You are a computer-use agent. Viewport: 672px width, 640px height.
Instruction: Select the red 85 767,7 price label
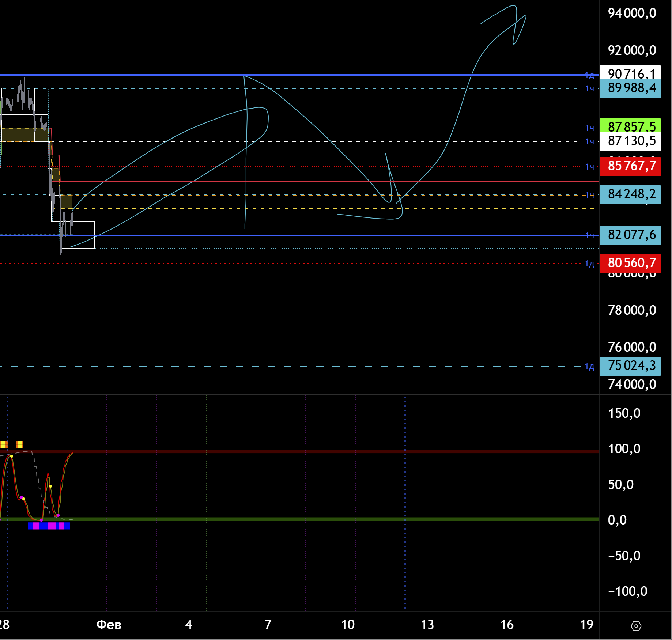pos(630,166)
